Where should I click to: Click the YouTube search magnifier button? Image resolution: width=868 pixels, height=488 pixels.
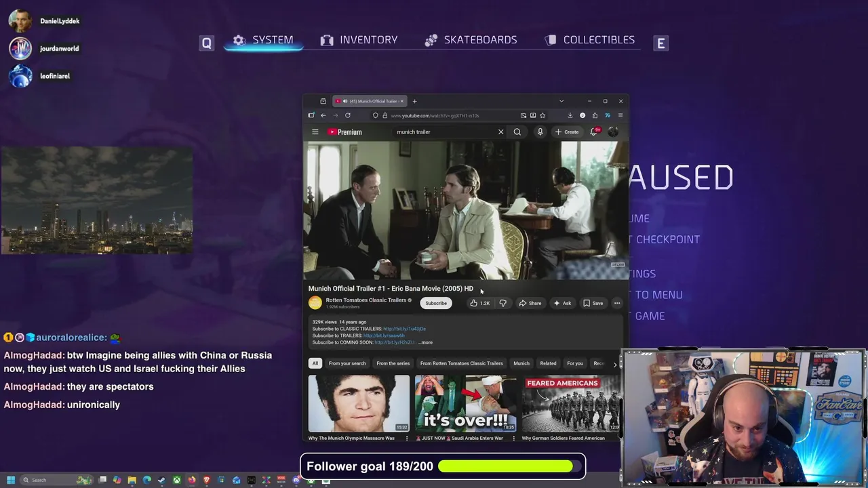(517, 132)
